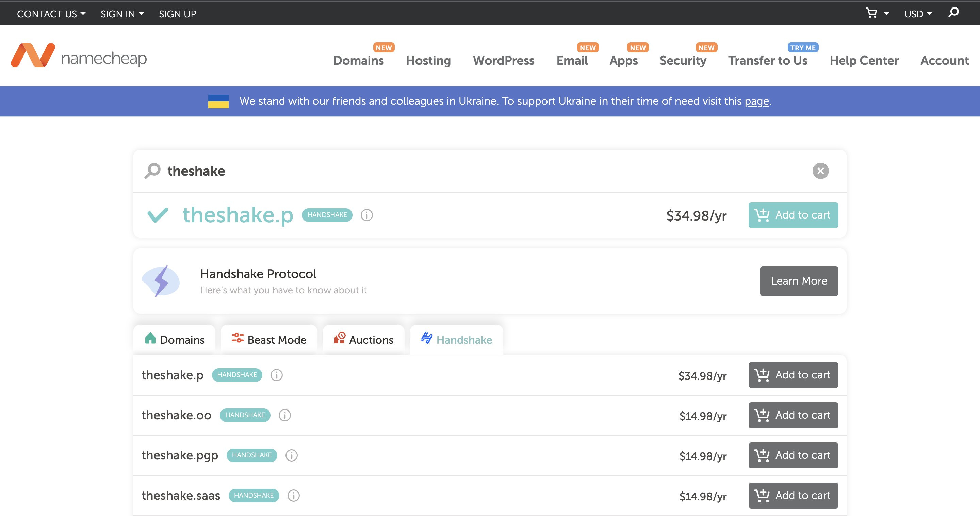This screenshot has height=516, width=980.
Task: Add theshake.p list row to cart
Action: [x=793, y=375]
